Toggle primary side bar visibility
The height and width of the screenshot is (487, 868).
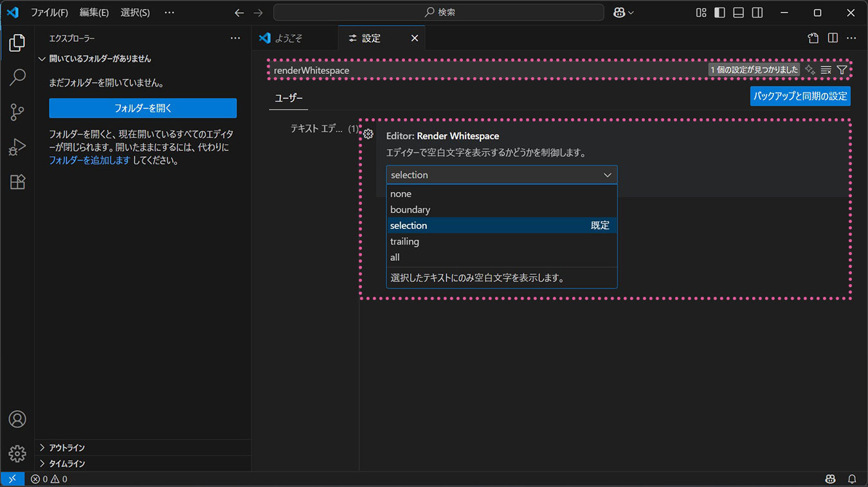720,12
